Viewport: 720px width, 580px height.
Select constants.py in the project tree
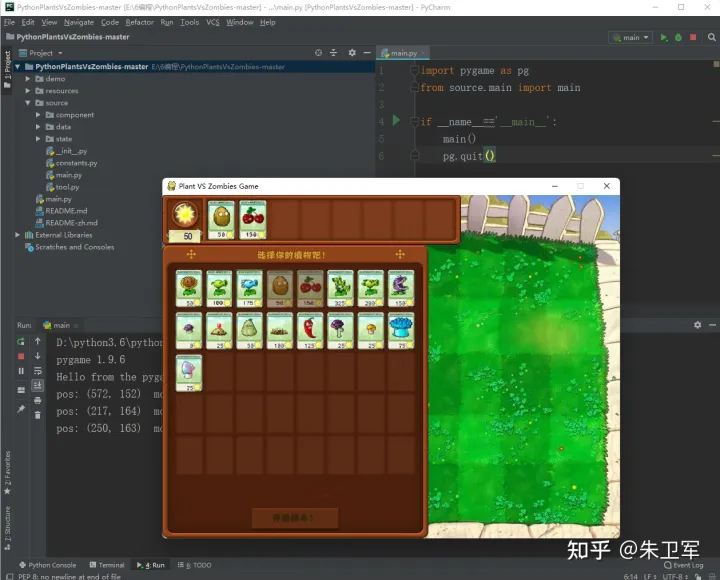coord(72,163)
